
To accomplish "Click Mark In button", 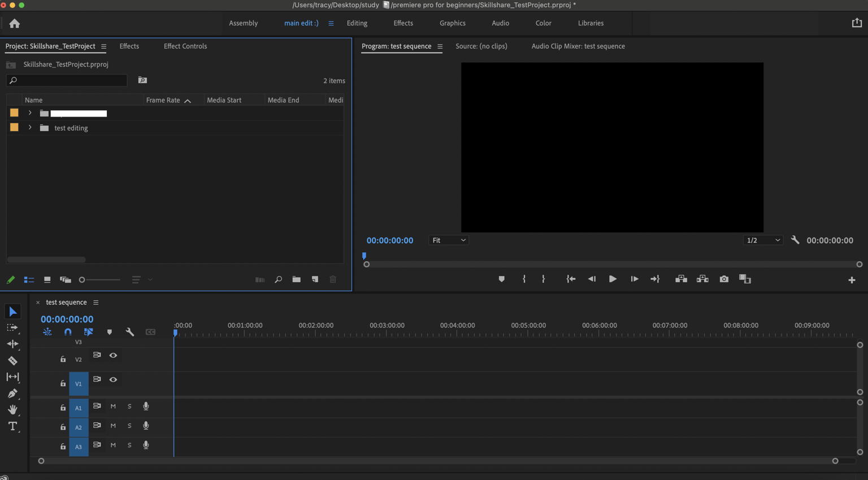I will coord(524,279).
